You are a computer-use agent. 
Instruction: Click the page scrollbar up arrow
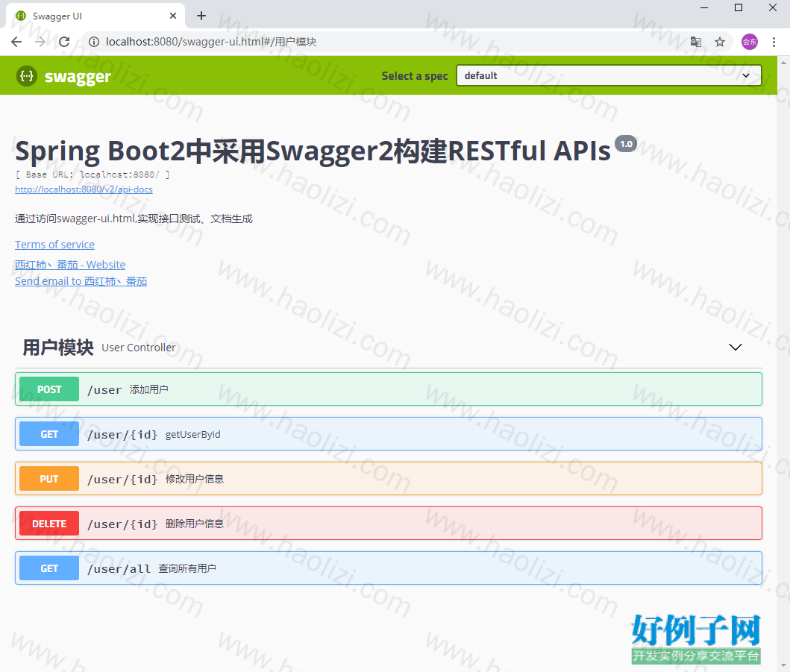pyautogui.click(x=783, y=63)
